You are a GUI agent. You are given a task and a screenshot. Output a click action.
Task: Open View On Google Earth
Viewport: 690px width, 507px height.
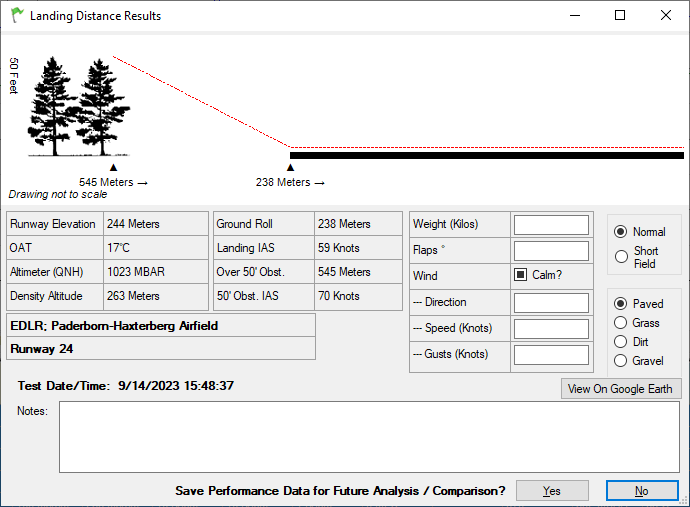pos(621,389)
